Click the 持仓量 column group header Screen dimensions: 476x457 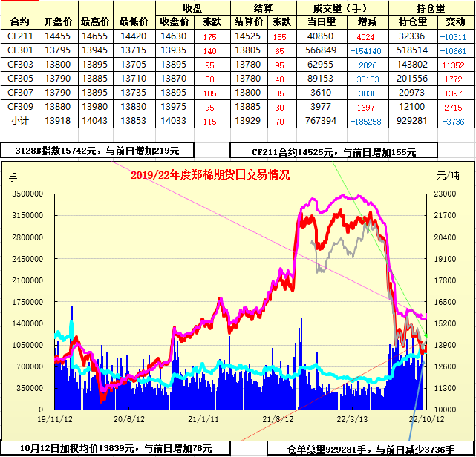coord(434,7)
